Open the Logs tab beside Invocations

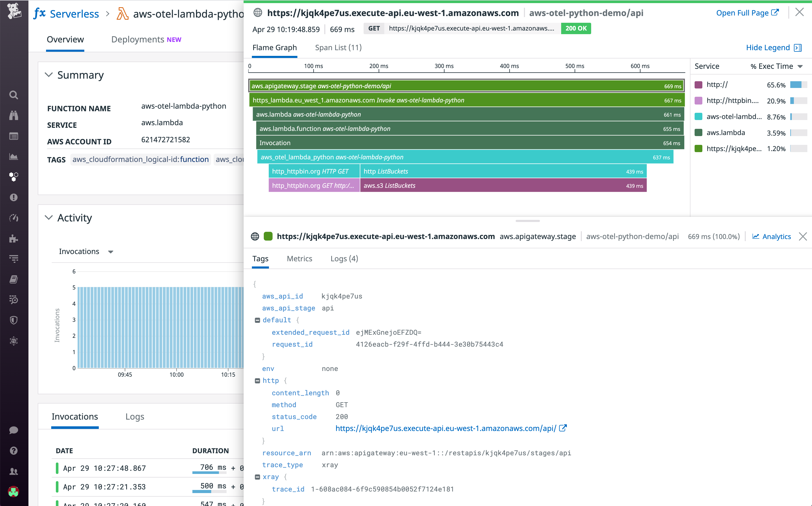point(135,416)
